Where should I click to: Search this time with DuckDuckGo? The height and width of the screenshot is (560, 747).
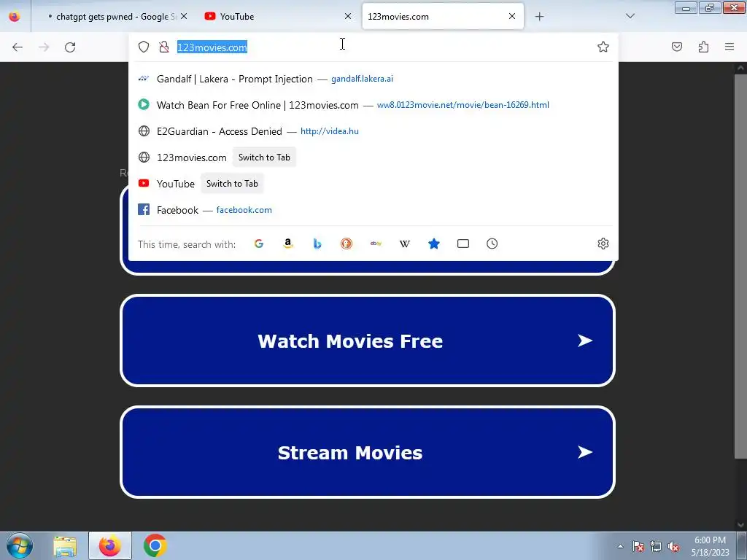point(347,244)
